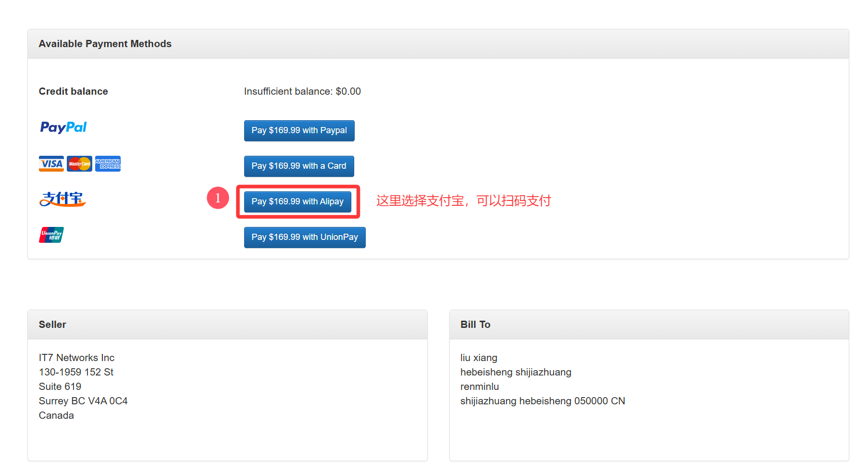Select Pay $169.99 with UnionPay button
868x475 pixels.
pos(305,237)
